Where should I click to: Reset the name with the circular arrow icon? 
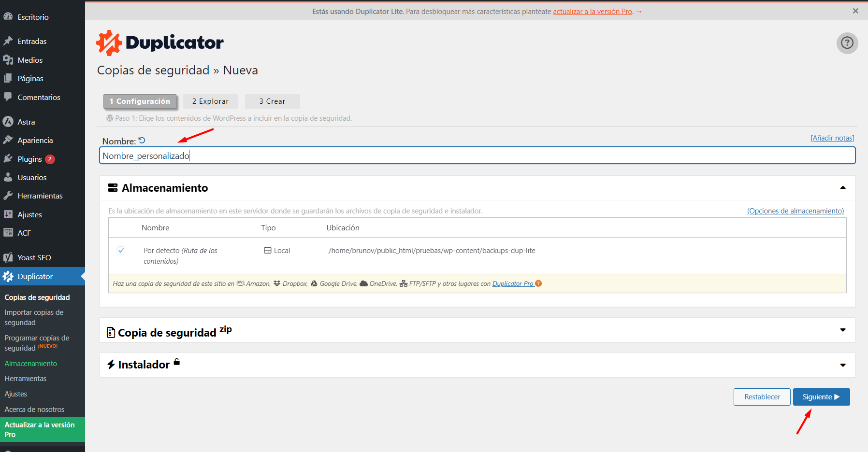142,141
